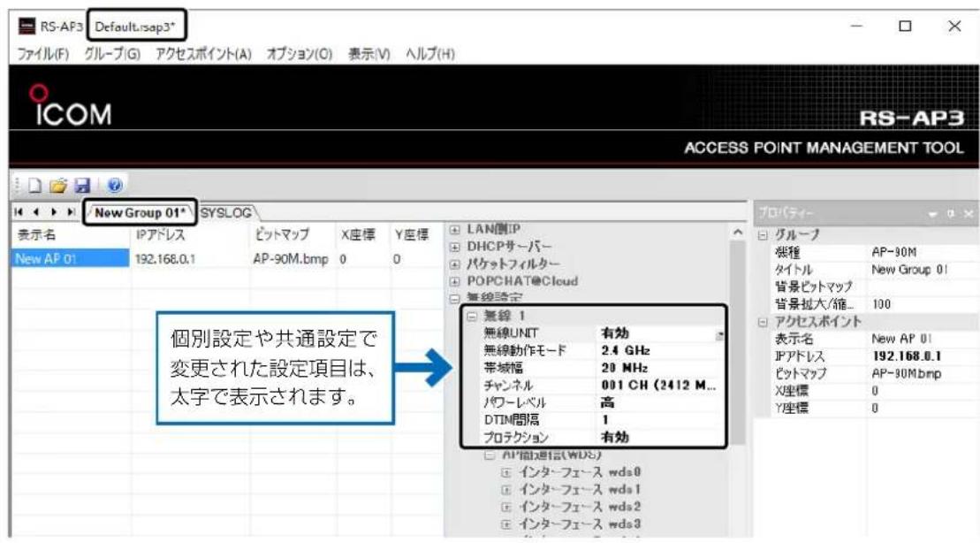
Task: Click 機種 value AP-90M
Action: click(893, 252)
